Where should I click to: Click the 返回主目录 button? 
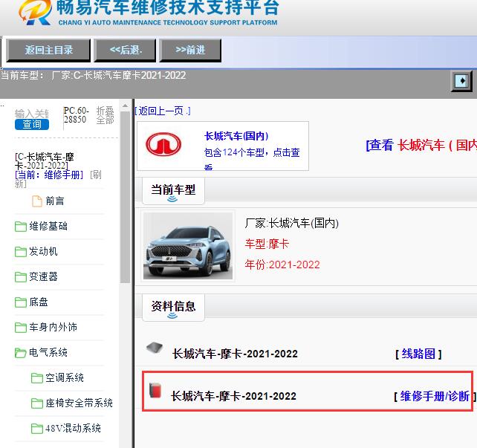49,51
